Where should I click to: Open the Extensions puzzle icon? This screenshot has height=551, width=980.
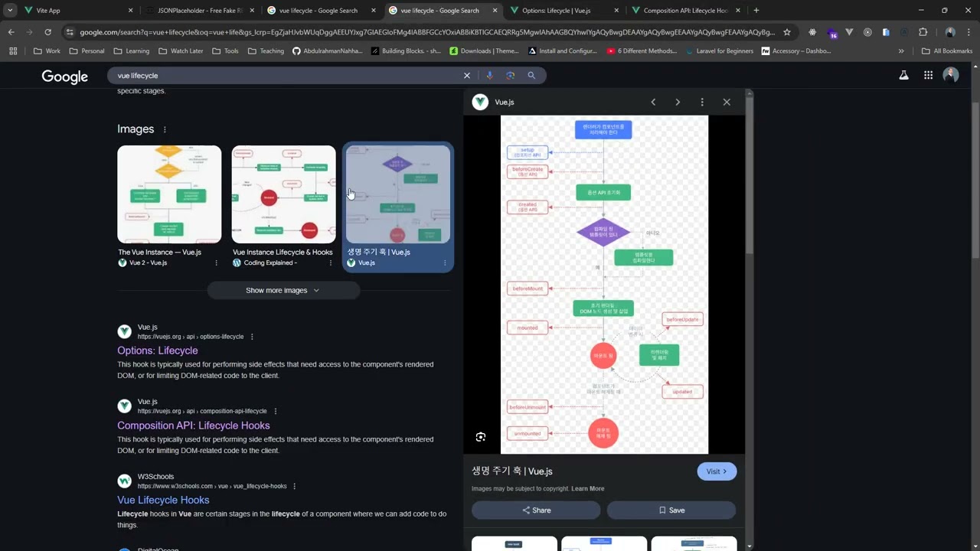point(923,32)
